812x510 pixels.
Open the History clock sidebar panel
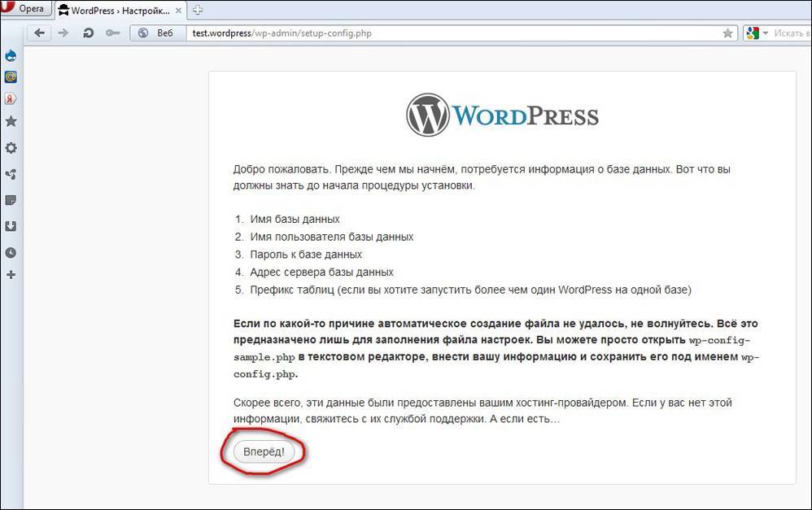coord(11,253)
